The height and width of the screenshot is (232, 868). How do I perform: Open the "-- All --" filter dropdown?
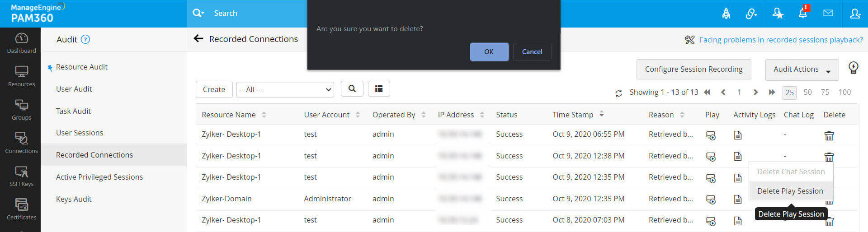pyautogui.click(x=285, y=89)
